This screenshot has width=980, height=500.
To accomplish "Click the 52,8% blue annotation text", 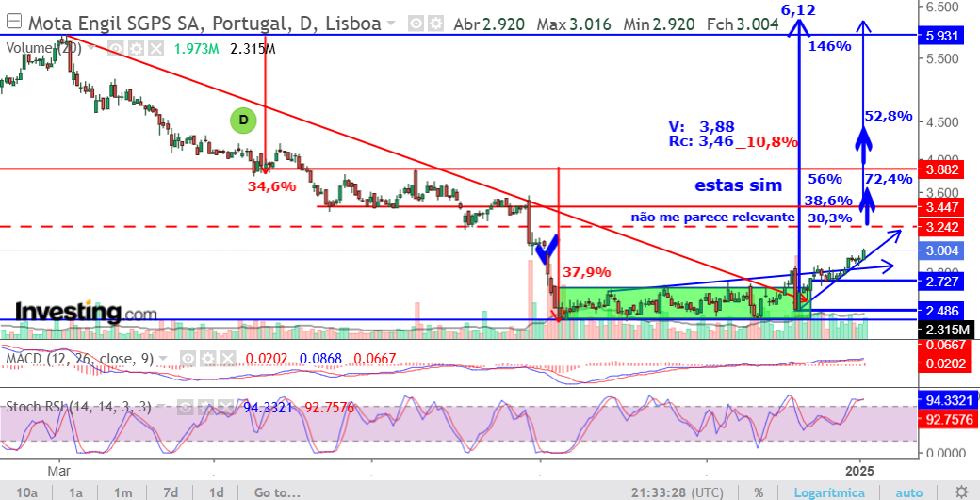I will pyautogui.click(x=888, y=116).
